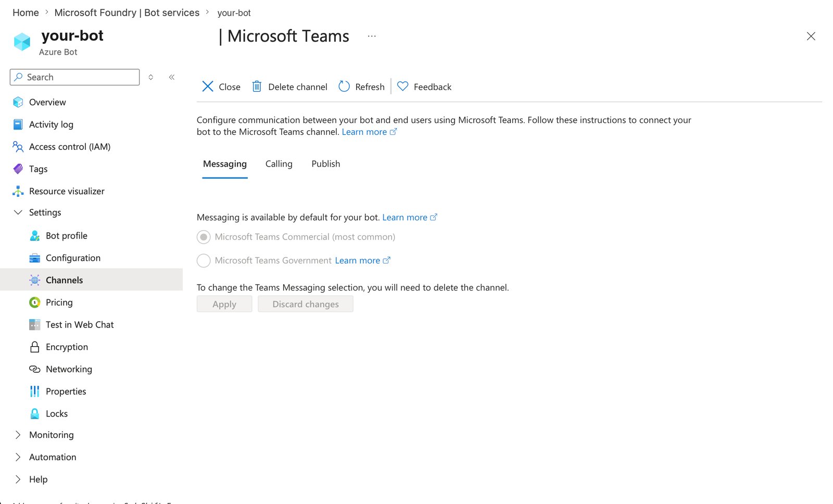Open Learn more link about default messaging
Image resolution: width=833 pixels, height=504 pixels.
coord(410,217)
